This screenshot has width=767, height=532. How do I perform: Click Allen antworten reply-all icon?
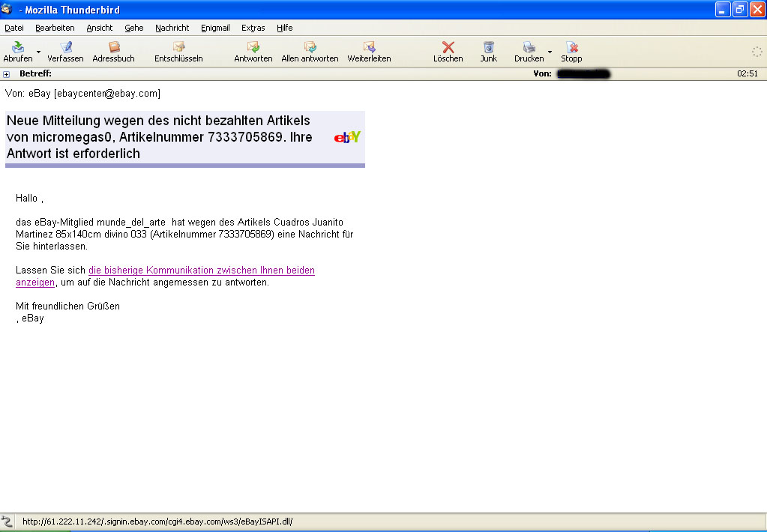(x=310, y=47)
